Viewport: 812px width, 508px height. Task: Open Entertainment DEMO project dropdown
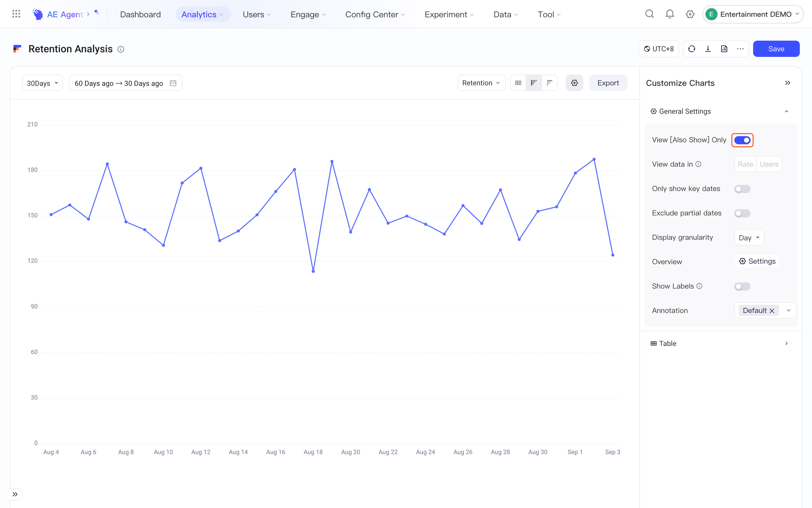click(753, 14)
